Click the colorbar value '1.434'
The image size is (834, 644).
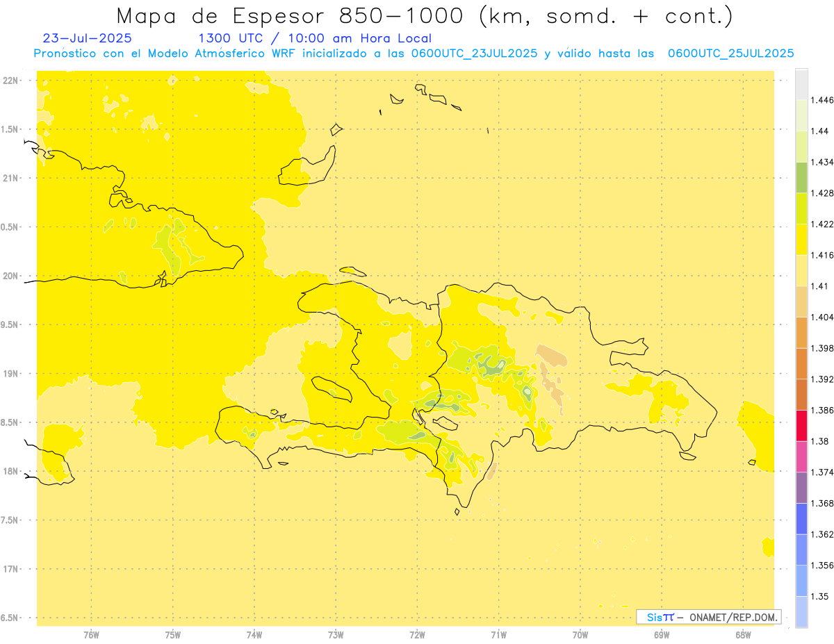point(824,163)
